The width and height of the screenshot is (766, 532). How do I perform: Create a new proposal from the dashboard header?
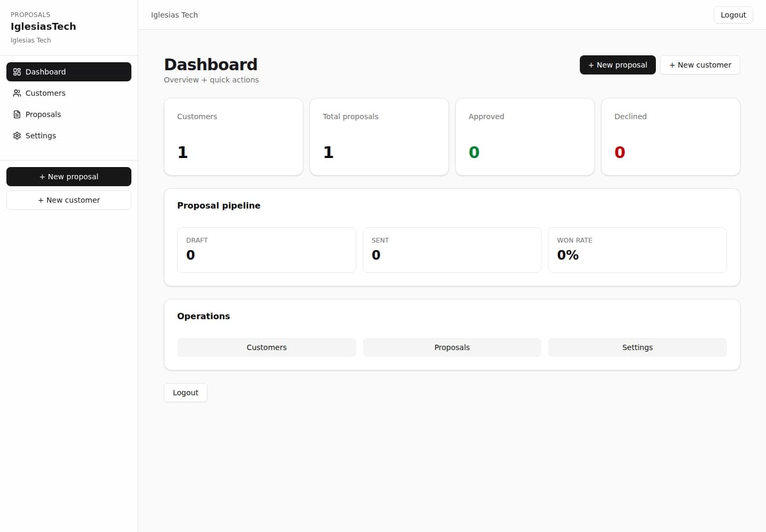(618, 65)
